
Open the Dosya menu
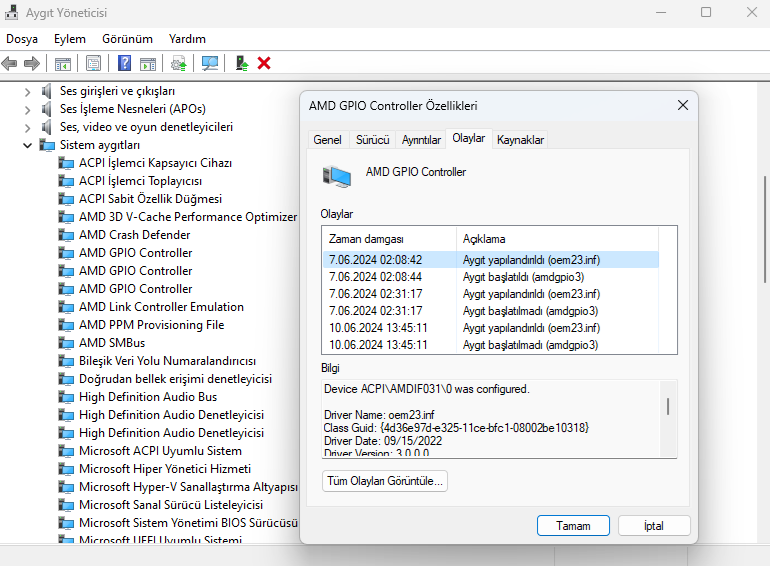[22, 39]
